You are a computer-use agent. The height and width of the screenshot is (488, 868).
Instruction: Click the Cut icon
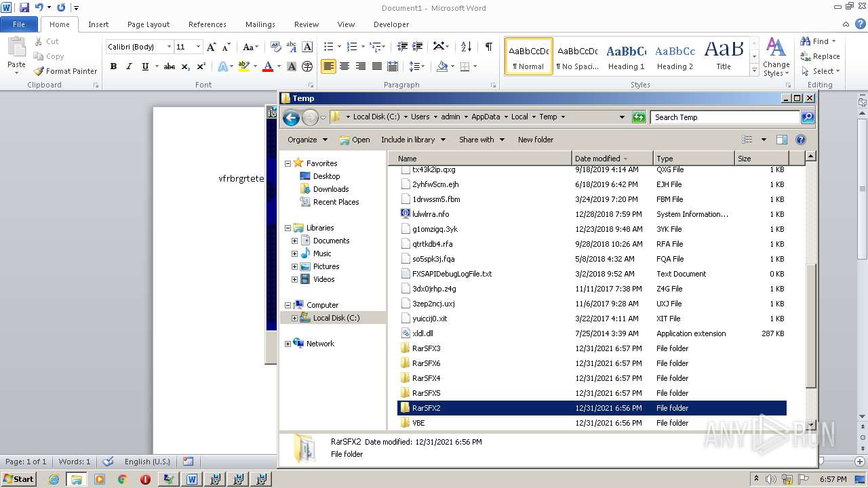point(46,41)
